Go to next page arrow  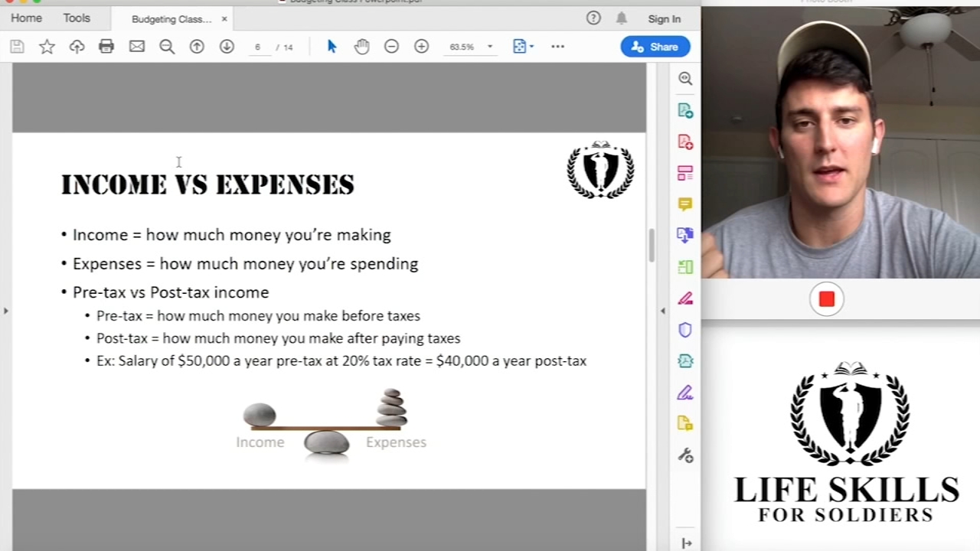point(227,47)
